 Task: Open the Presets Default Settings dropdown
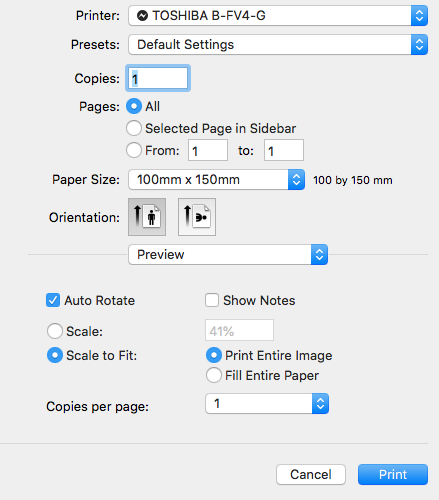[x=278, y=44]
